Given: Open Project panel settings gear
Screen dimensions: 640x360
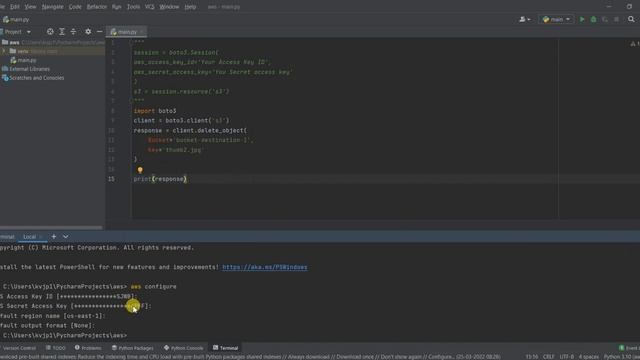Looking at the screenshot, I should click(x=88, y=31).
